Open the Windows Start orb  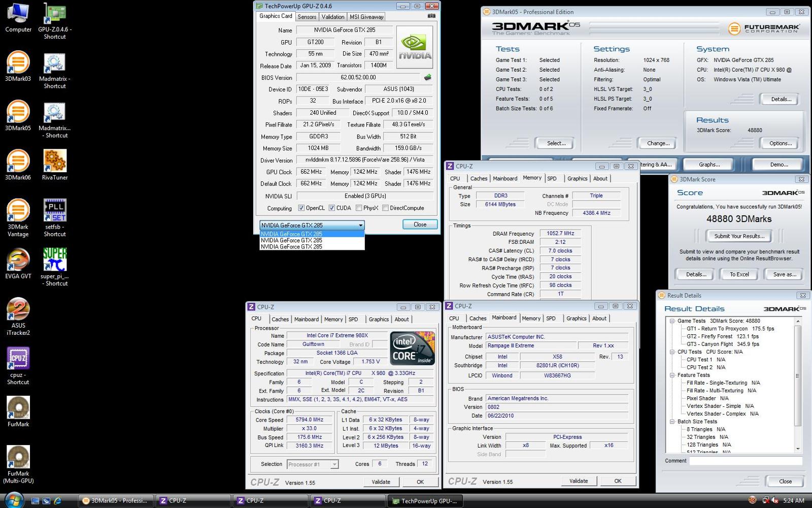14,500
